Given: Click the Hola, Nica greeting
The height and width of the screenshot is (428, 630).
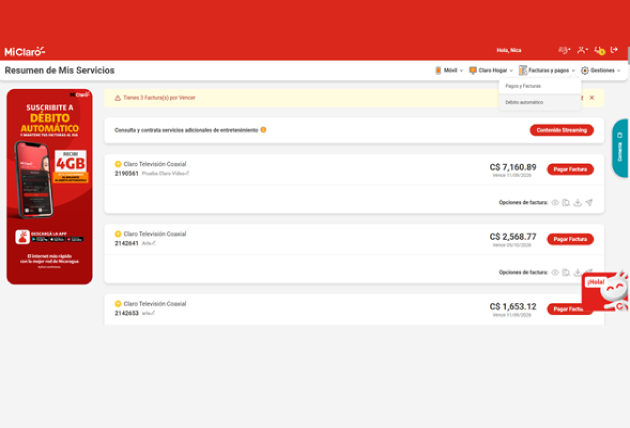Looking at the screenshot, I should pos(509,50).
